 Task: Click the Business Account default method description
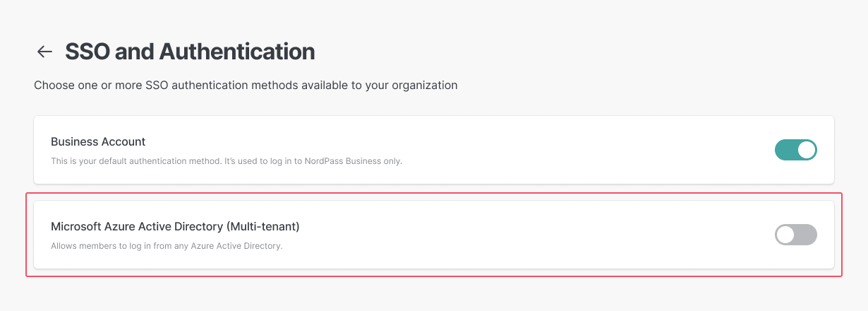[227, 161]
